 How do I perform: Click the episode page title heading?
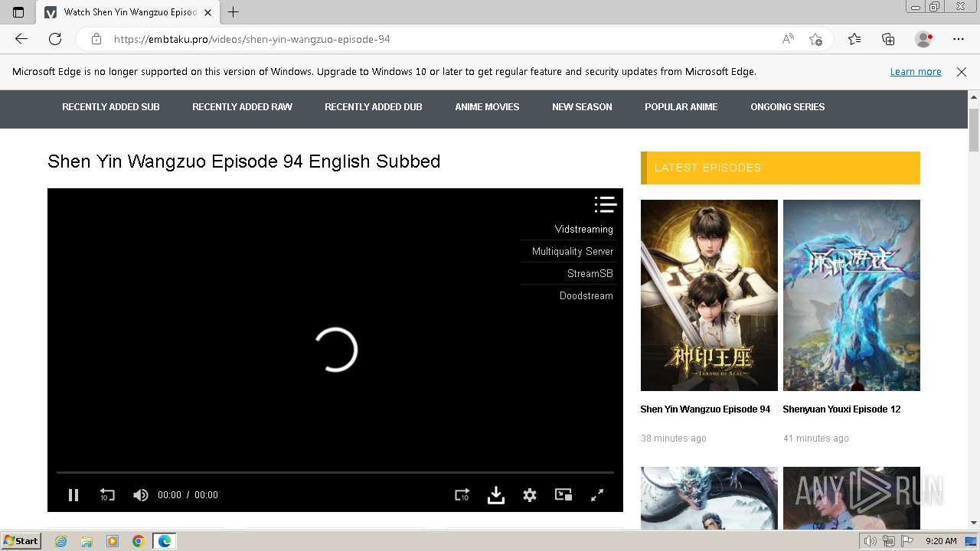[x=243, y=161]
